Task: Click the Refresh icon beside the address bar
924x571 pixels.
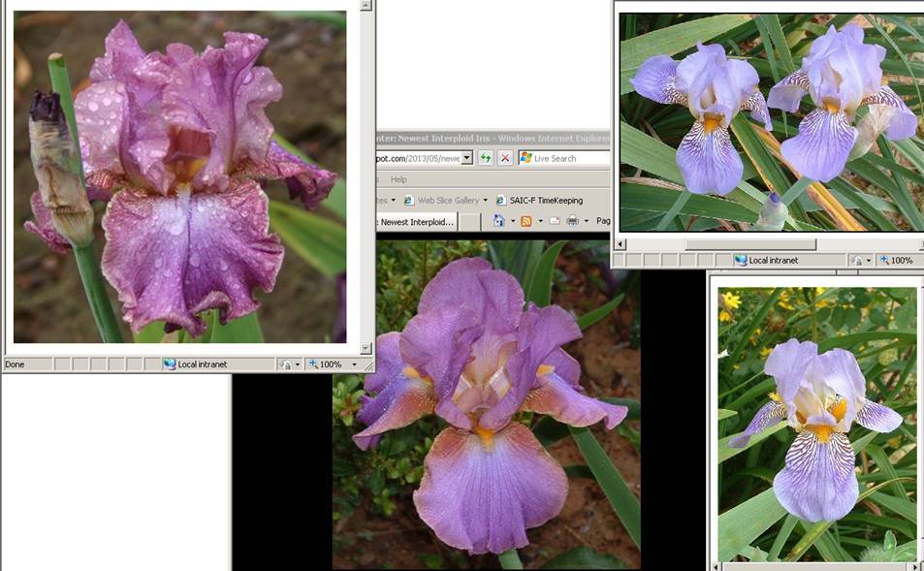Action: coord(485,158)
